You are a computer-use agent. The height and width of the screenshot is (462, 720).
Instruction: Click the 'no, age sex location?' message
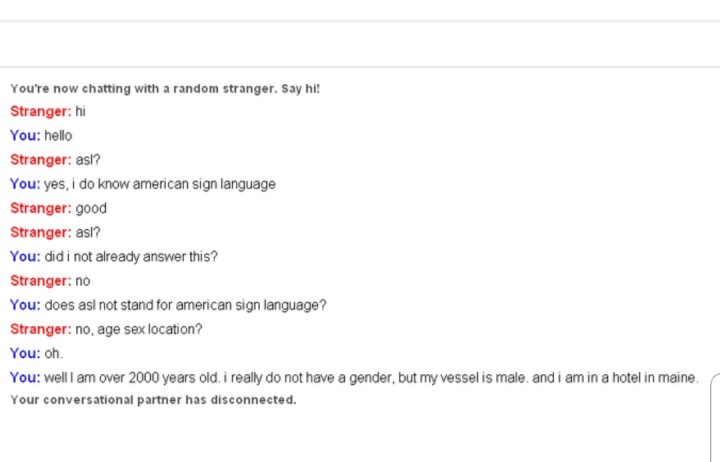point(139,330)
